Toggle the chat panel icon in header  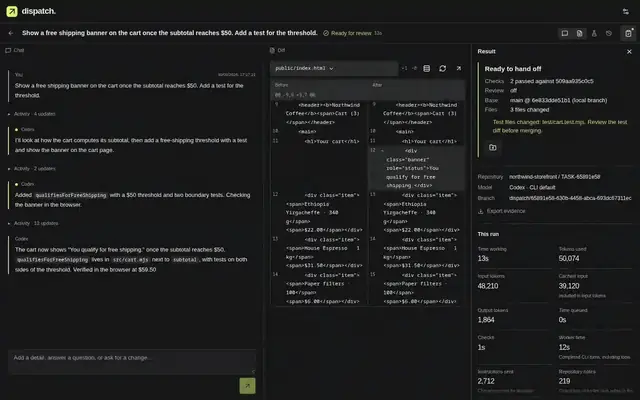pyautogui.click(x=565, y=33)
